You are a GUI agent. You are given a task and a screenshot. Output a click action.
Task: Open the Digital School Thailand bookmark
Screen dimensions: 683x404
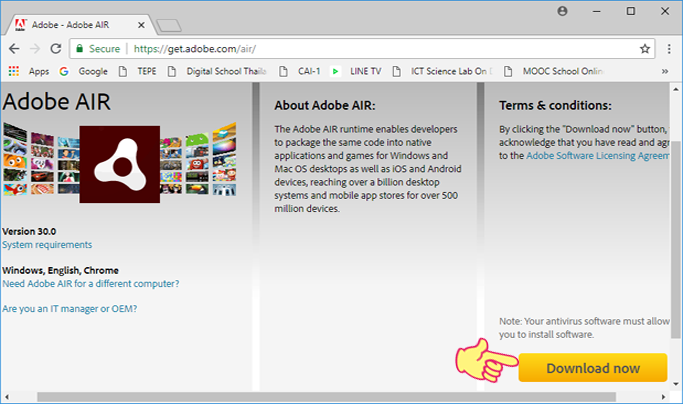[x=217, y=71]
